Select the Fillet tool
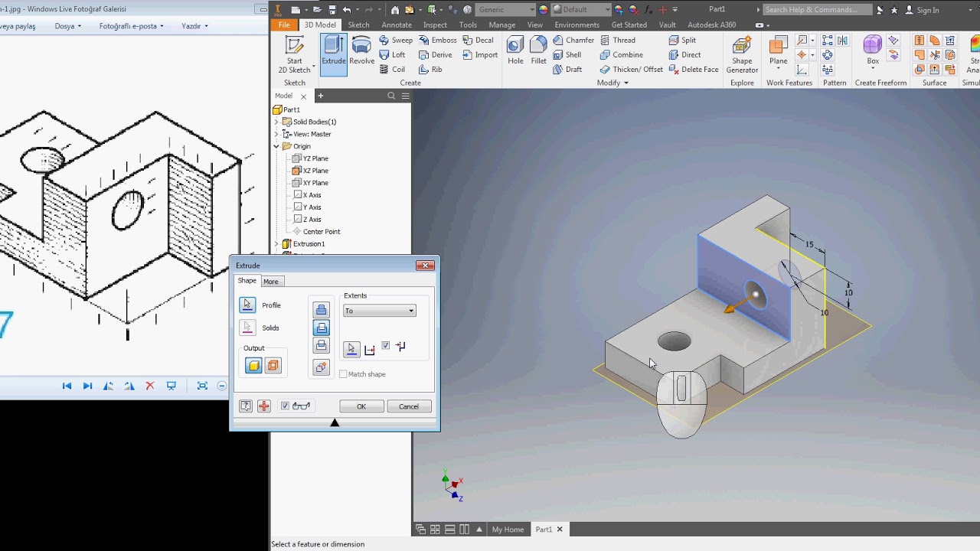This screenshot has width=980, height=551. [x=538, y=51]
